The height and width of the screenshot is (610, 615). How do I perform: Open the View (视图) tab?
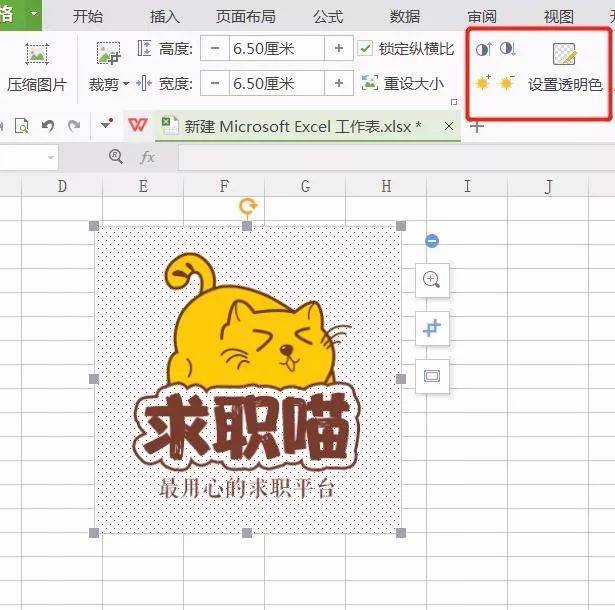(559, 16)
